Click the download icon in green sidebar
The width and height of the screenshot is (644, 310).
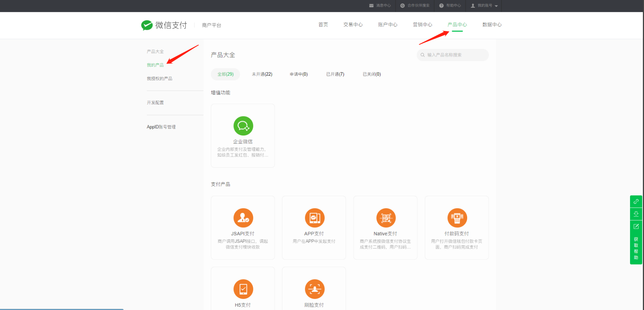(636, 214)
